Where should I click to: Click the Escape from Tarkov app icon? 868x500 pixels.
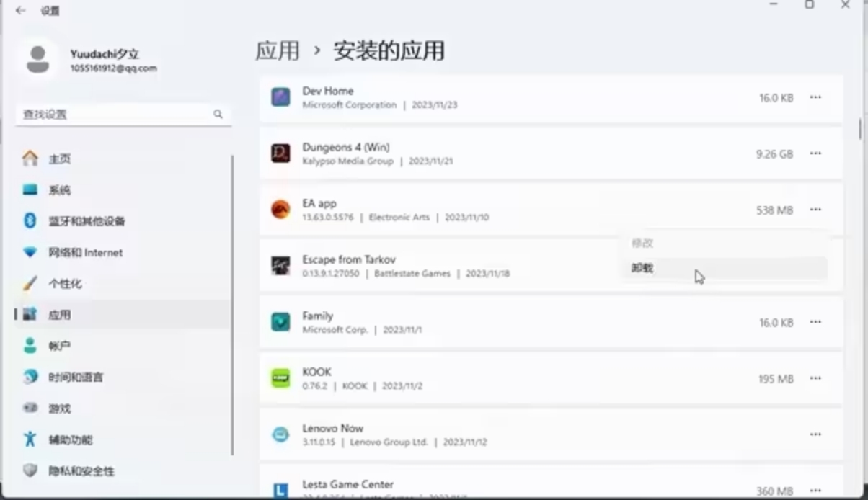point(280,265)
